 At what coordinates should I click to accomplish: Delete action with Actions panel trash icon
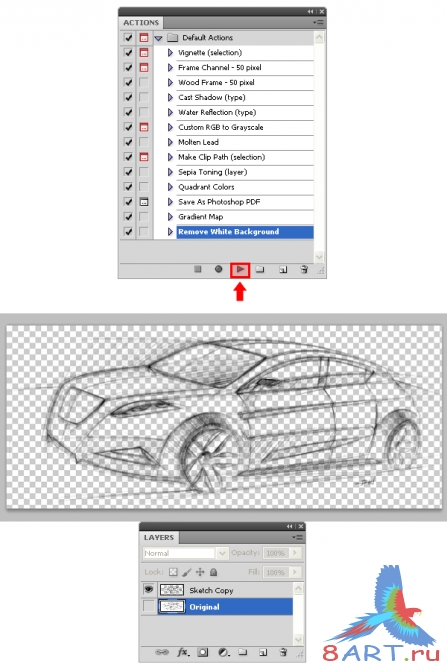[x=304, y=269]
